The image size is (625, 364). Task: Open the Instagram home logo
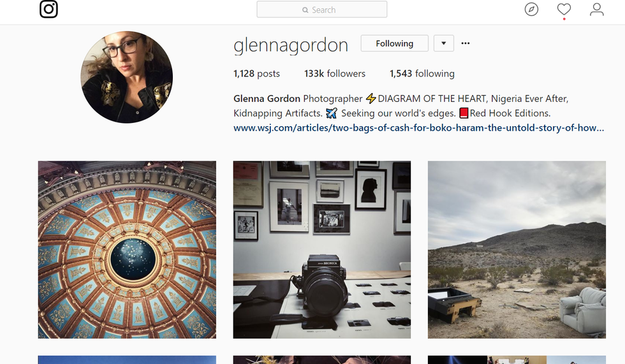click(x=48, y=9)
